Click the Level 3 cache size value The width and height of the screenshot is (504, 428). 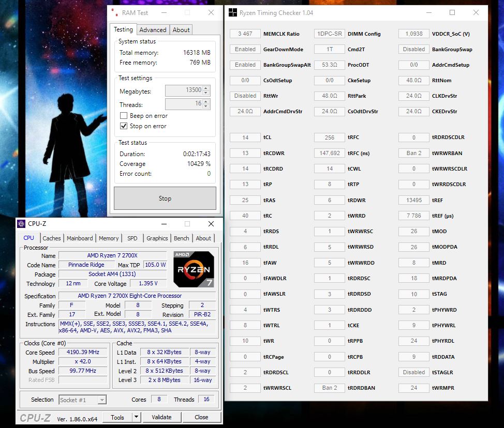[x=164, y=380]
